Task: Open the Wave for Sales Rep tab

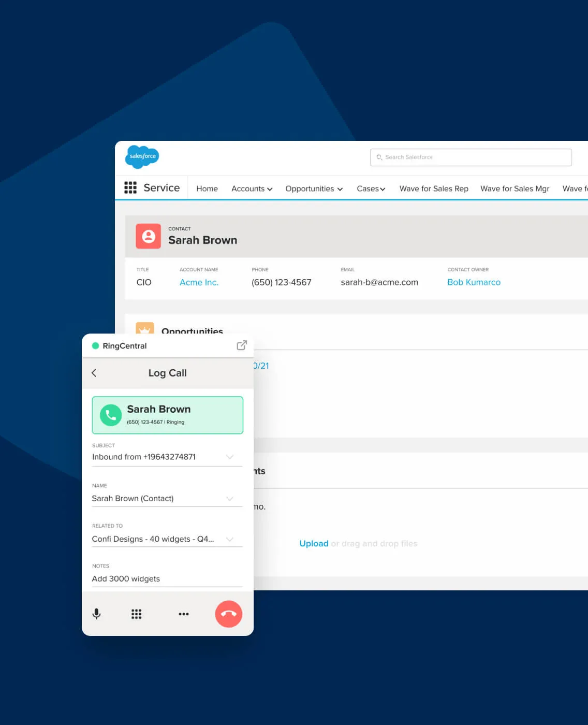Action: point(434,189)
